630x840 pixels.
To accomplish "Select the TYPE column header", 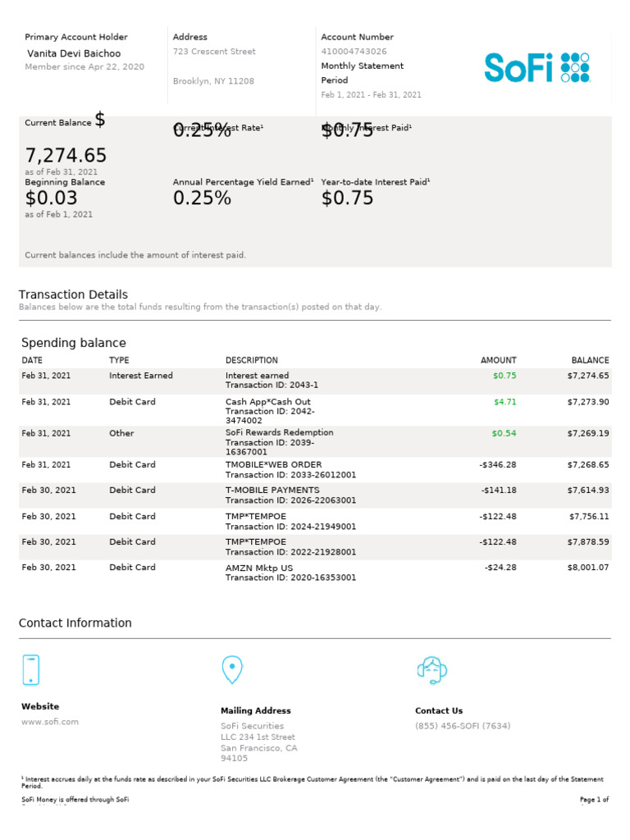I will click(119, 360).
